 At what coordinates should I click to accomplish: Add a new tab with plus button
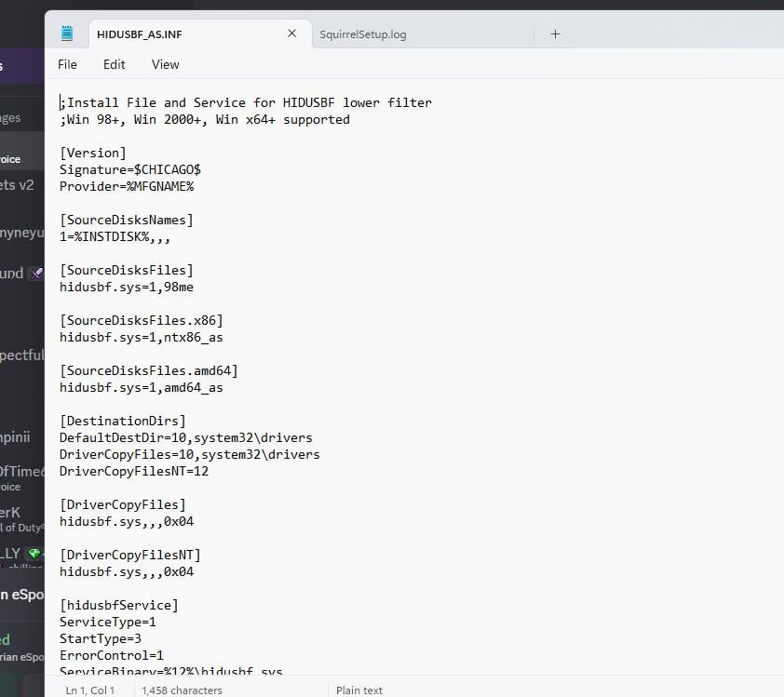555,34
